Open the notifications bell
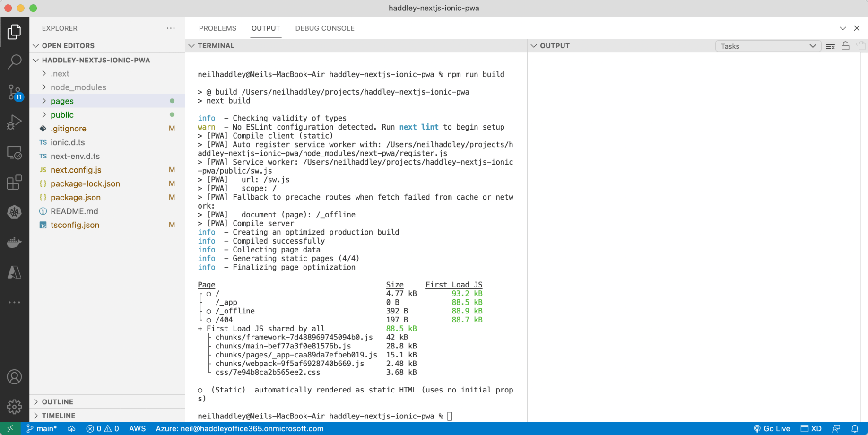 pos(855,429)
